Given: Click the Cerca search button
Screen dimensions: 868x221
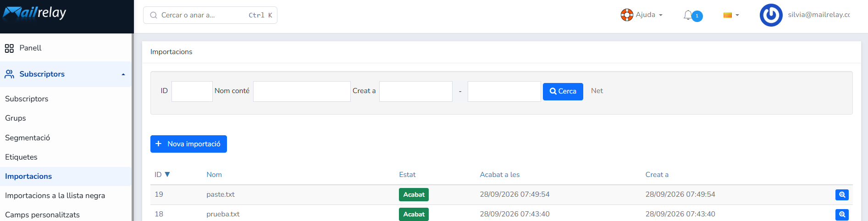Looking at the screenshot, I should point(563,92).
